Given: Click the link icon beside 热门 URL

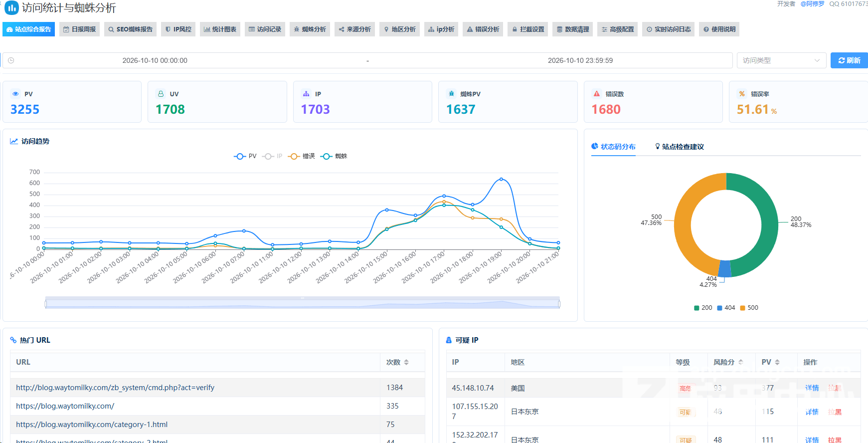Looking at the screenshot, I should [13, 340].
